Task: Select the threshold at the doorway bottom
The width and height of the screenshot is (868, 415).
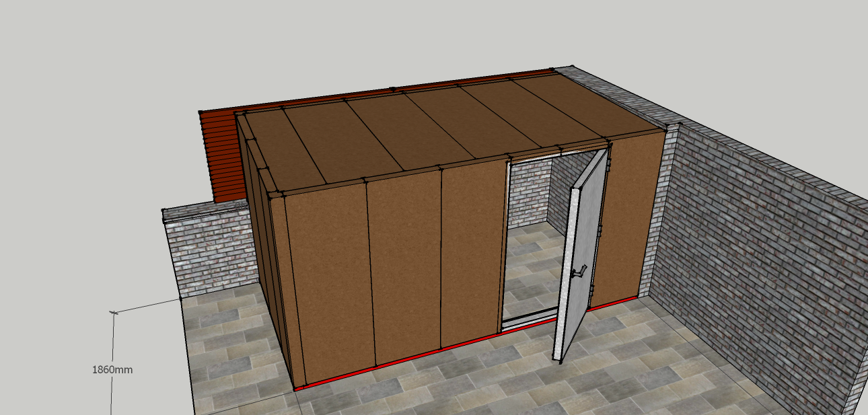Action: [x=528, y=319]
